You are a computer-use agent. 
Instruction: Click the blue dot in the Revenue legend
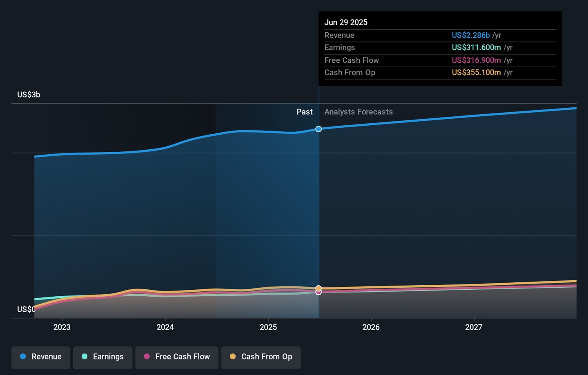click(x=23, y=357)
